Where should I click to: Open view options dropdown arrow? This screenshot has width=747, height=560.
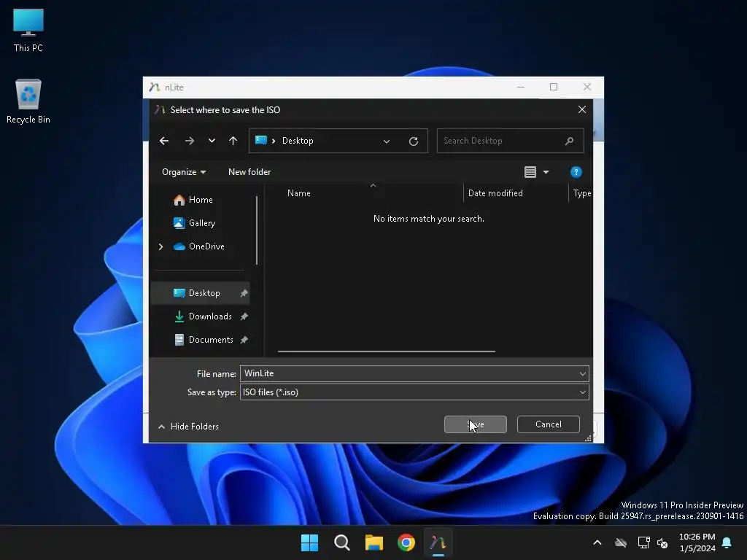[x=546, y=172]
